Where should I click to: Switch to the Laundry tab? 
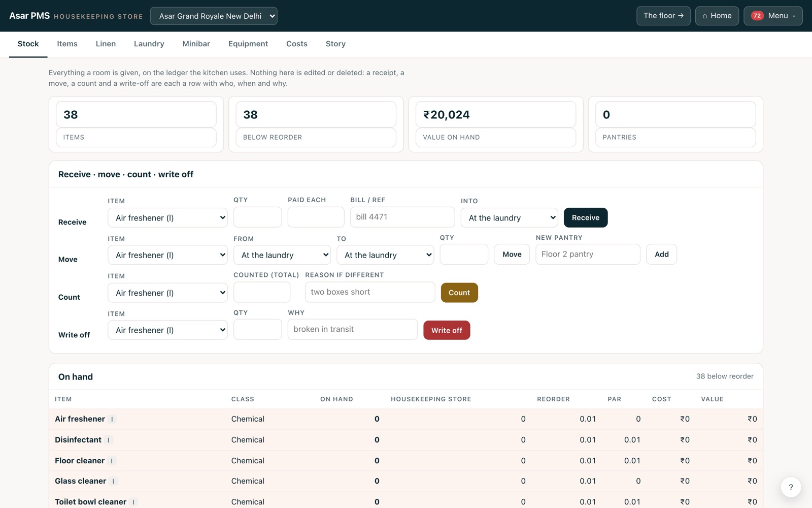pyautogui.click(x=149, y=44)
